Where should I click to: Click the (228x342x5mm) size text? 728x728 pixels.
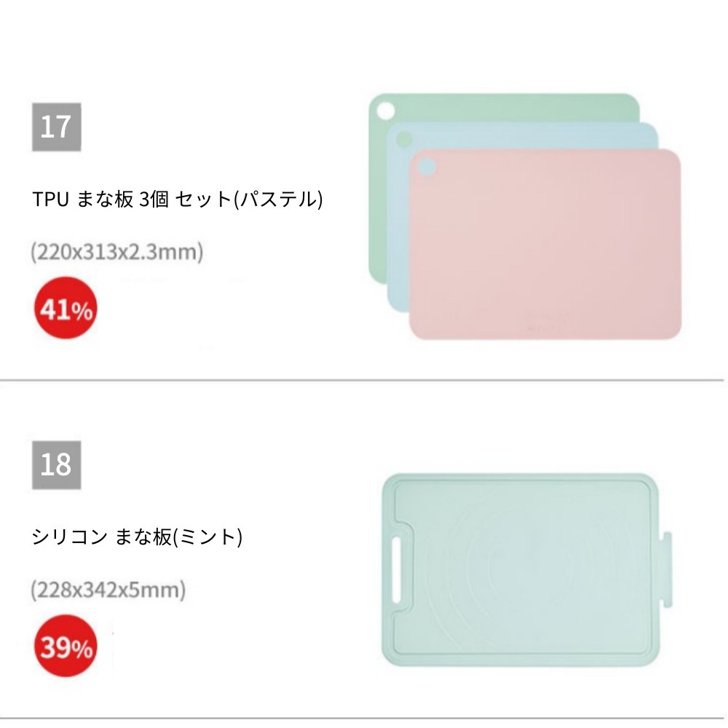pyautogui.click(x=108, y=588)
